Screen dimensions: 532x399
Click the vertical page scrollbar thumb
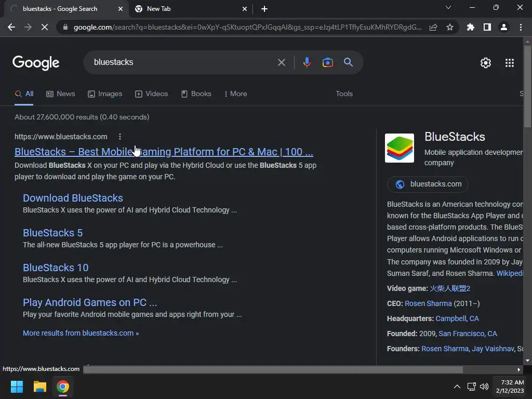pyautogui.click(x=527, y=86)
